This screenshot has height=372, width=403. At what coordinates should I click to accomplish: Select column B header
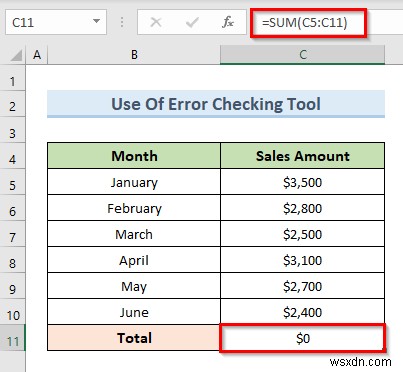point(134,55)
